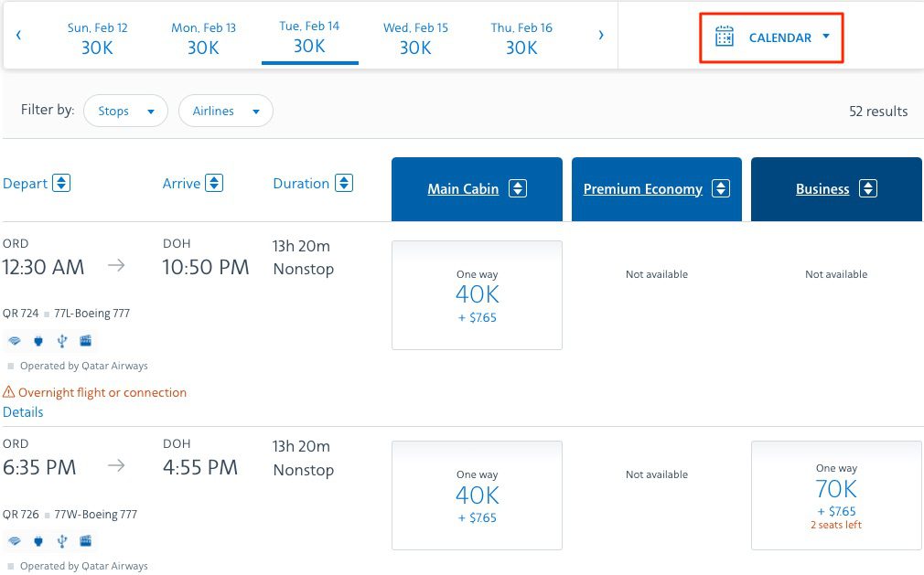The height and width of the screenshot is (575, 924).
Task: Click the Wi-Fi amenity icon on QR 724
Action: point(15,340)
